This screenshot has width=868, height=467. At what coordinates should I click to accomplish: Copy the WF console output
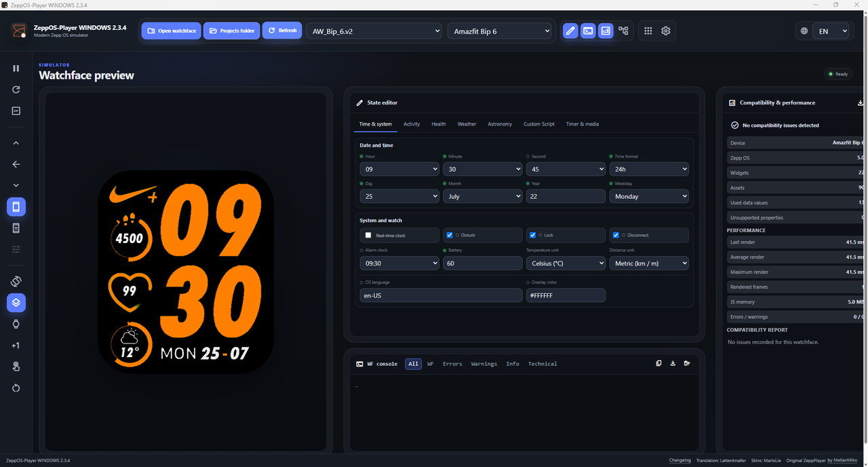pos(658,363)
